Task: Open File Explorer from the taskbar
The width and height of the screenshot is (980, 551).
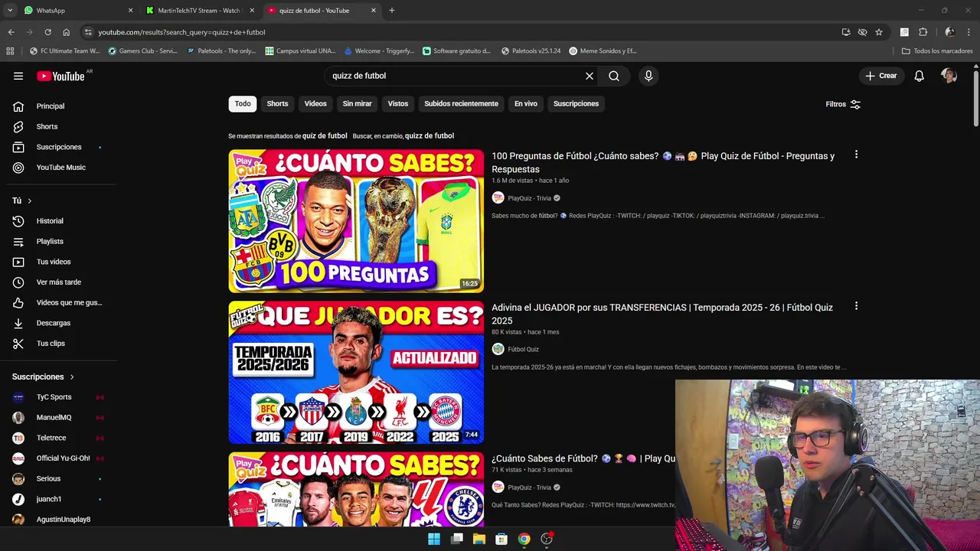Action: (479, 539)
